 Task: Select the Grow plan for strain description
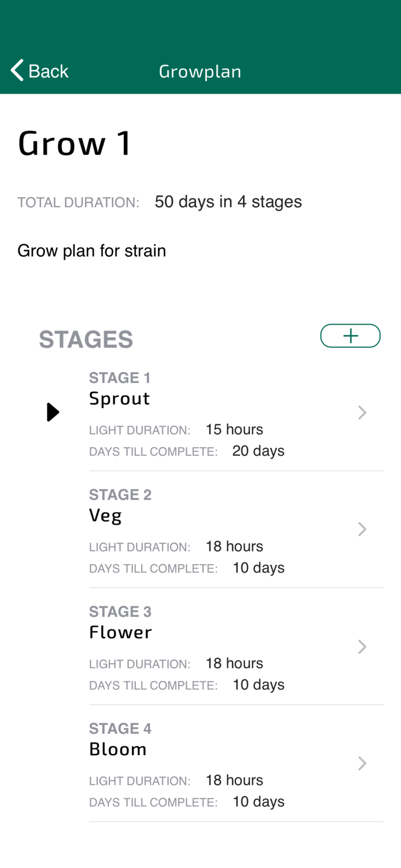point(91,250)
